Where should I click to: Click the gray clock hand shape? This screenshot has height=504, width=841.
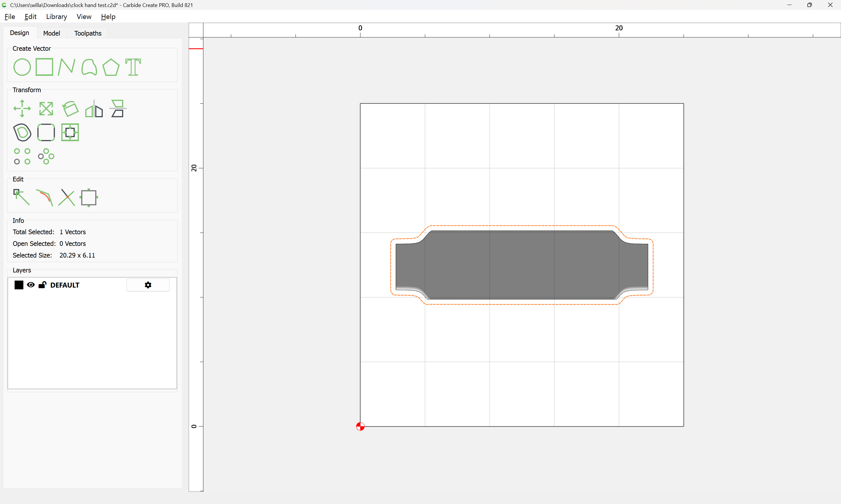coord(522,265)
